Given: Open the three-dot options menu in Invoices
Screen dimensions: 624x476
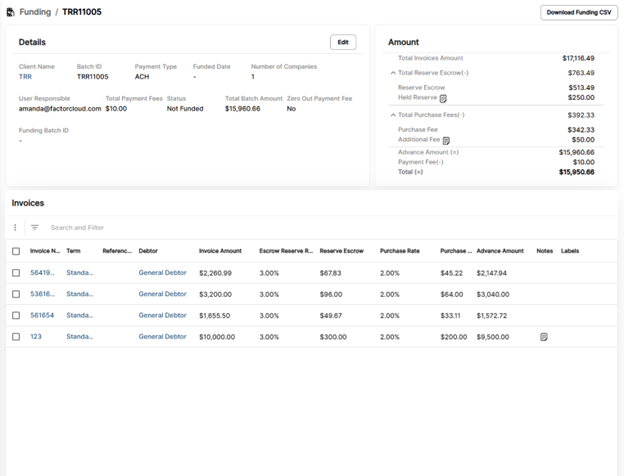Looking at the screenshot, I should pyautogui.click(x=15, y=227).
